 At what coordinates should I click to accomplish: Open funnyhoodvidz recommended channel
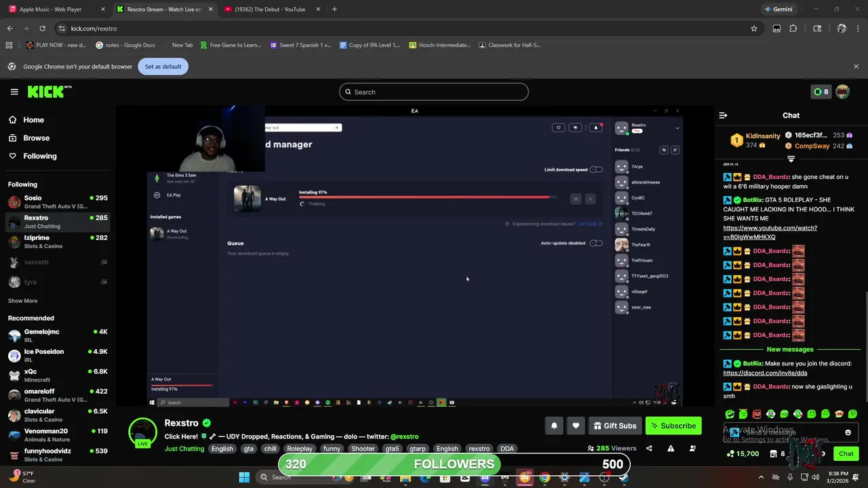(58, 455)
